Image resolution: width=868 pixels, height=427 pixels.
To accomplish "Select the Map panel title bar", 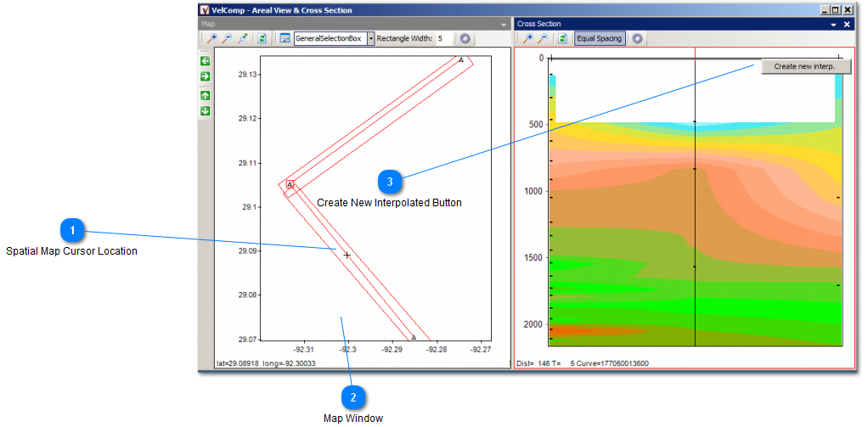I will (x=354, y=25).
